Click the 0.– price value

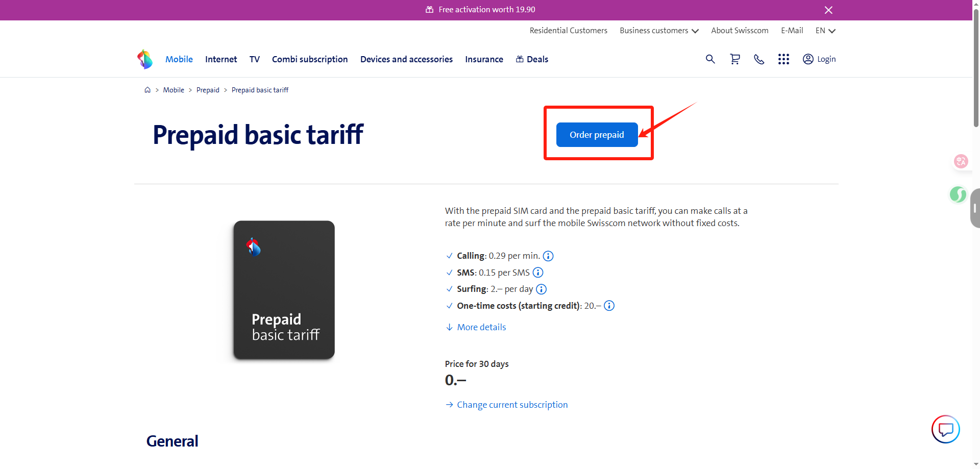[455, 380]
